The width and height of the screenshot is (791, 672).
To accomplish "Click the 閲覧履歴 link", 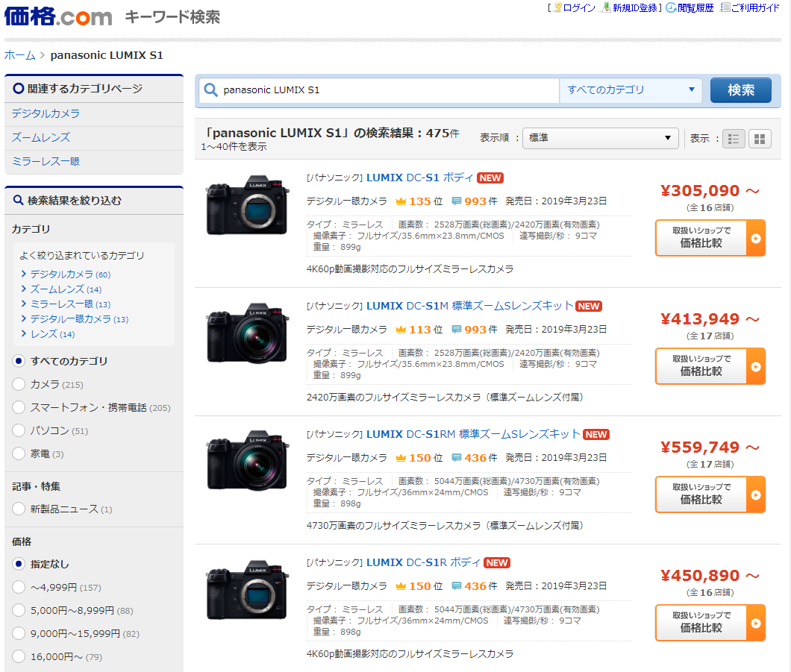I will click(695, 7).
